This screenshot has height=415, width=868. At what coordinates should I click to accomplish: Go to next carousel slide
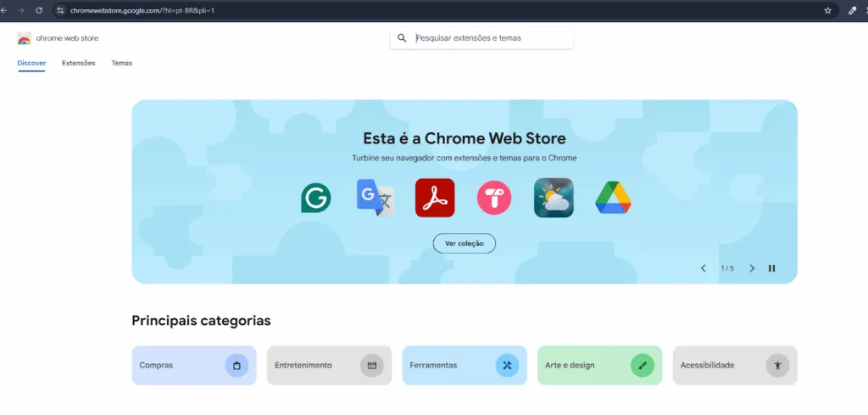(x=752, y=268)
